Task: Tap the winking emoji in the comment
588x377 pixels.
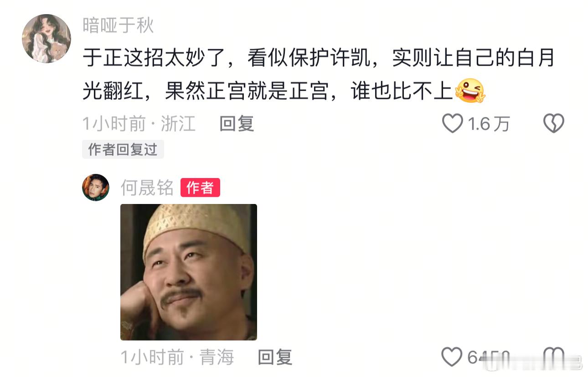Action: 470,91
